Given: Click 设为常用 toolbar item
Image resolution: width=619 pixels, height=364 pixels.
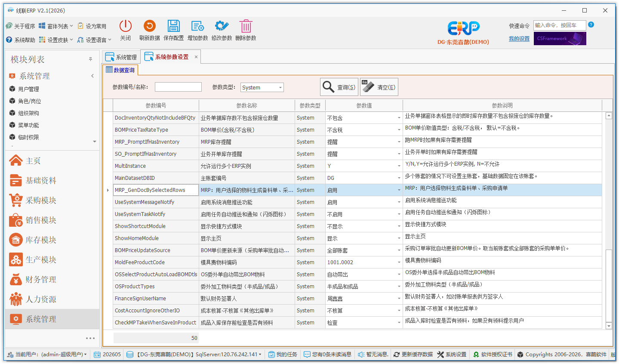Looking at the screenshot, I should click(x=92, y=26).
